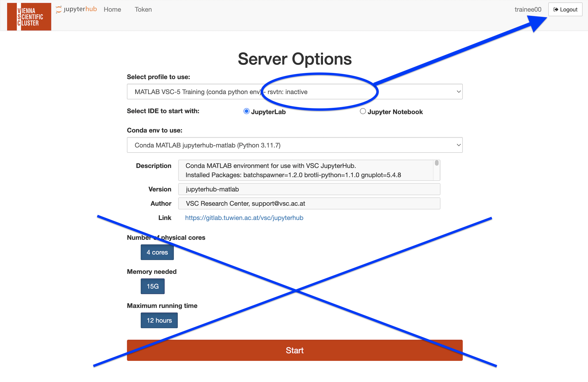Open the Token page
The height and width of the screenshot is (382, 588).
point(143,9)
